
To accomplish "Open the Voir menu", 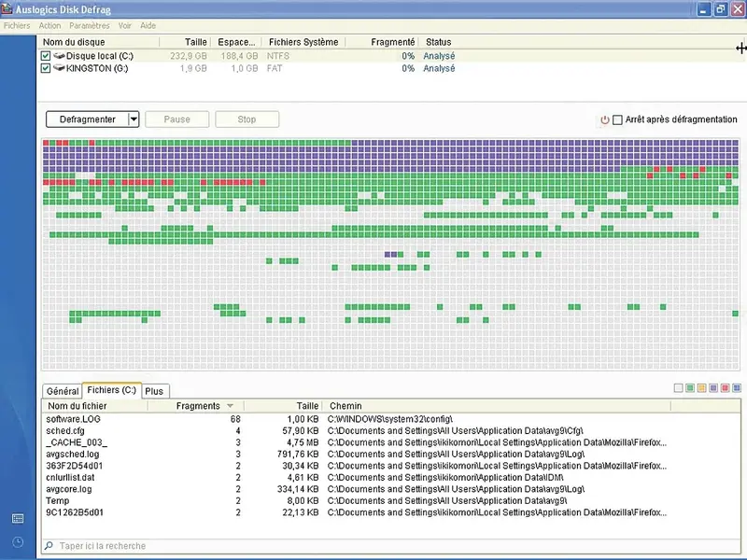I will coord(125,26).
